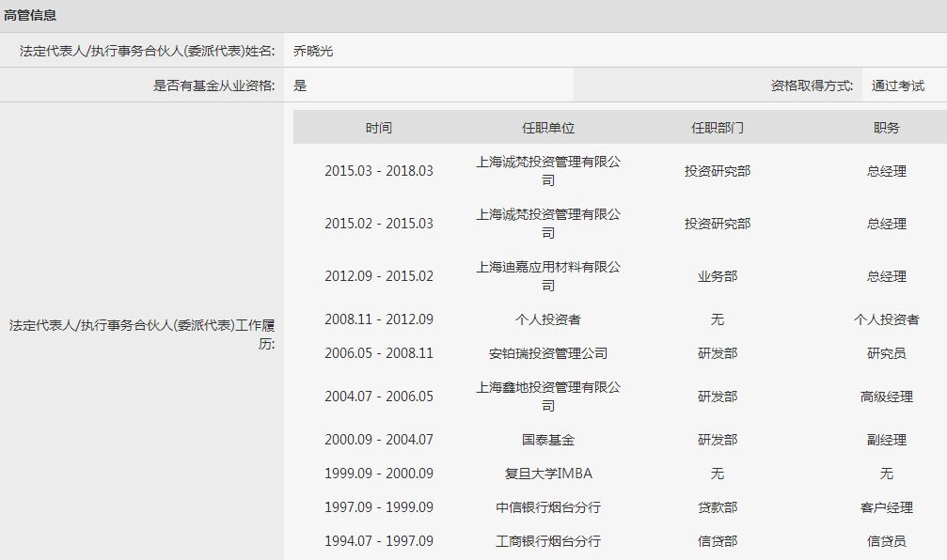Image resolution: width=947 pixels, height=560 pixels.
Task: Click '投资研究部' in the 2015.02 - 2015.03 row
Action: 717,224
